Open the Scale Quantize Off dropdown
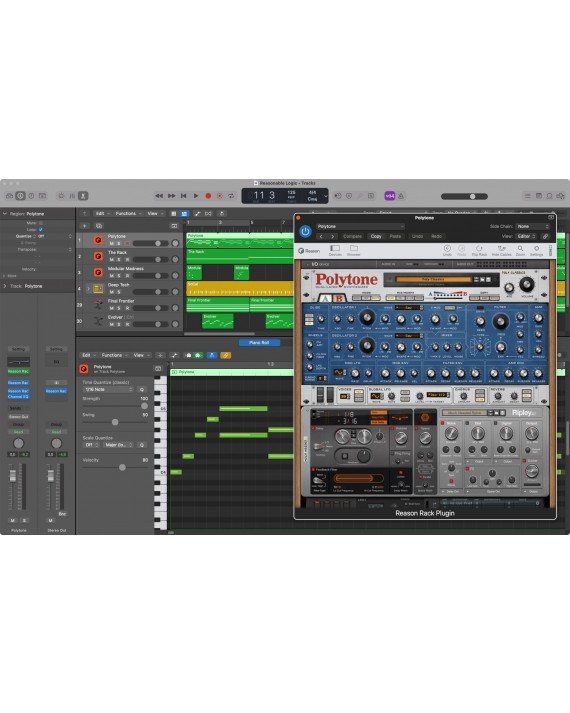 pos(91,445)
